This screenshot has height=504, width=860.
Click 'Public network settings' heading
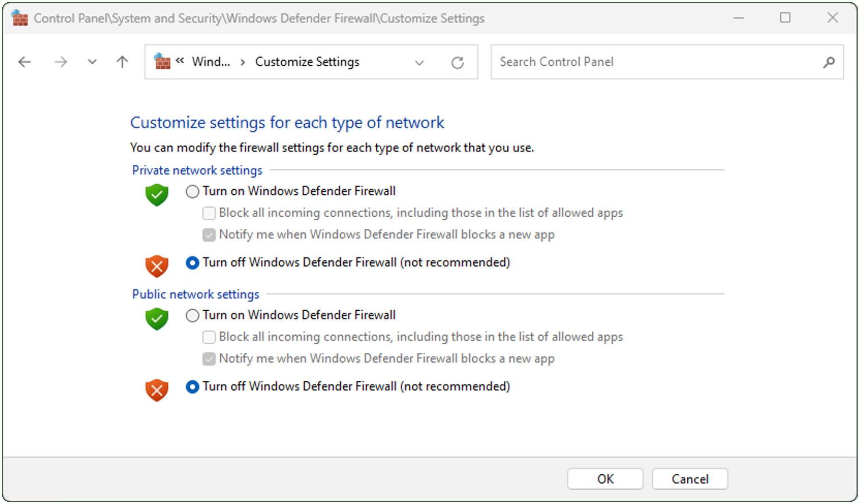pyautogui.click(x=196, y=294)
